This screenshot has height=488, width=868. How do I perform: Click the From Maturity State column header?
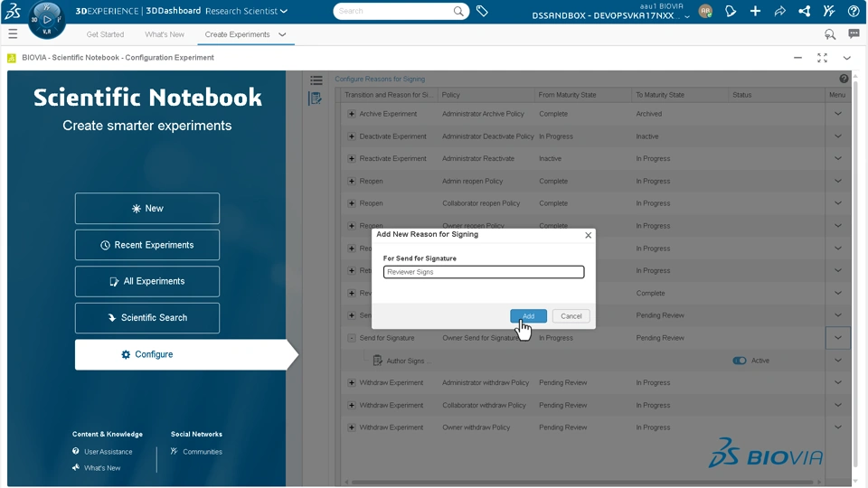click(x=583, y=95)
